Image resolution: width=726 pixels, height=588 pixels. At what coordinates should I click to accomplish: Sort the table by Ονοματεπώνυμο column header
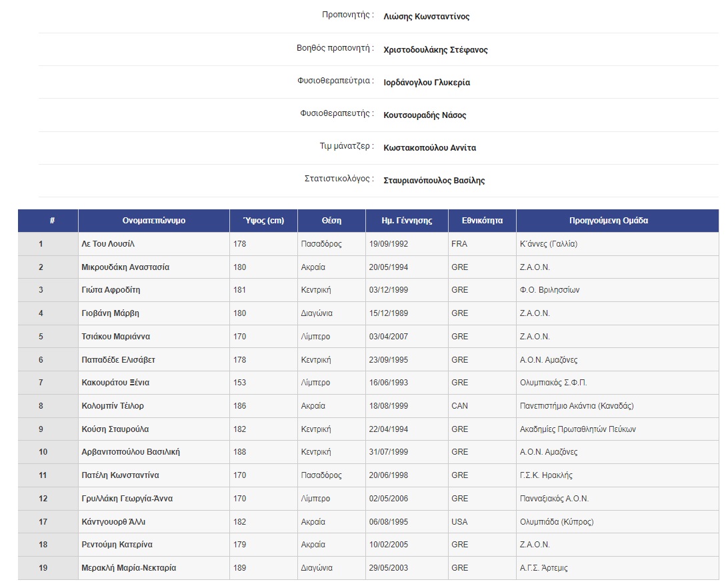(153, 221)
